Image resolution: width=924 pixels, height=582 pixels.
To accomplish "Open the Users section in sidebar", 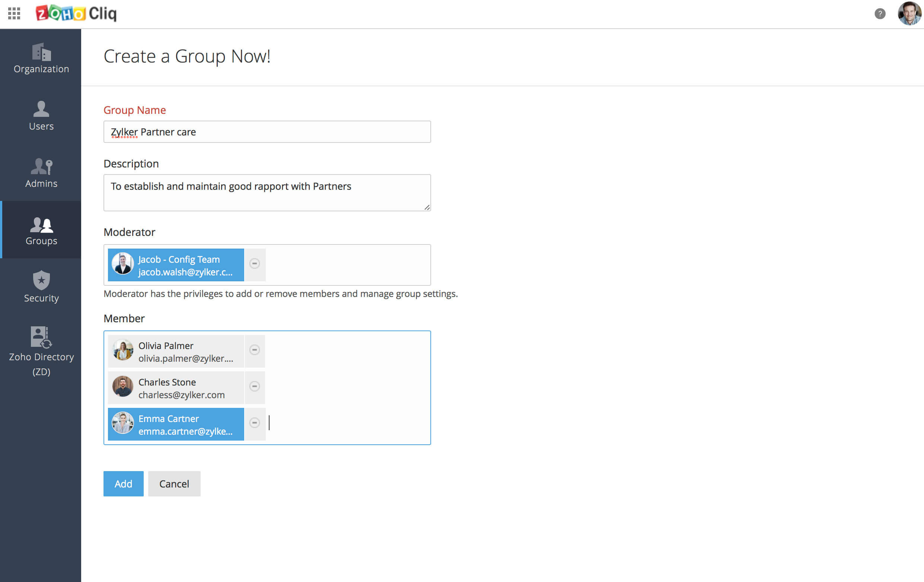I will coord(41,115).
